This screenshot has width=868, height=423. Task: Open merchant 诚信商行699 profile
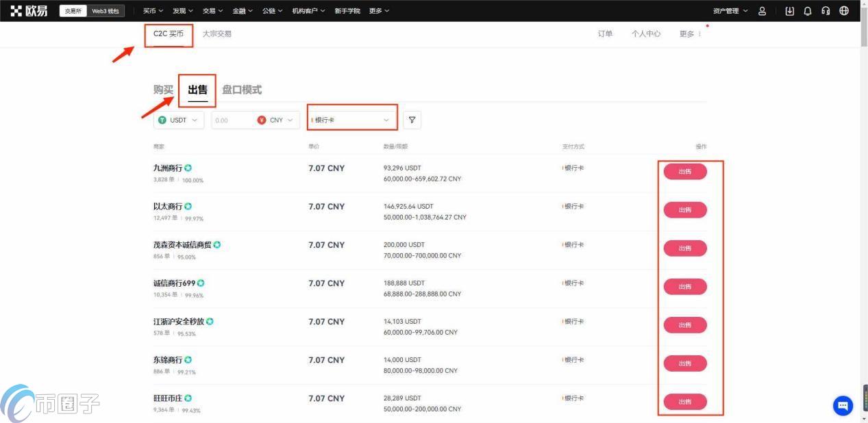point(174,283)
